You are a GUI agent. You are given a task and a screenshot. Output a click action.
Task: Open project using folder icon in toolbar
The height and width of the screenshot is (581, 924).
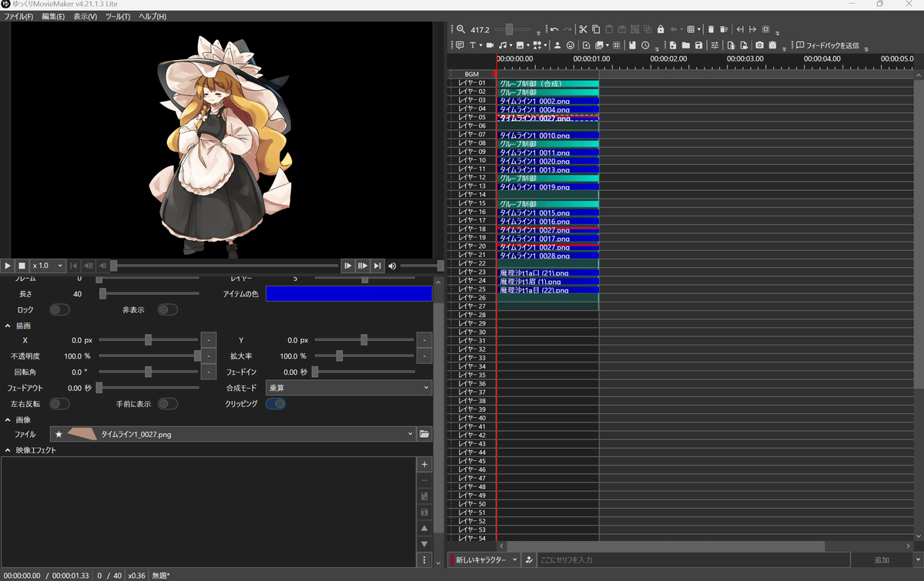(x=685, y=45)
